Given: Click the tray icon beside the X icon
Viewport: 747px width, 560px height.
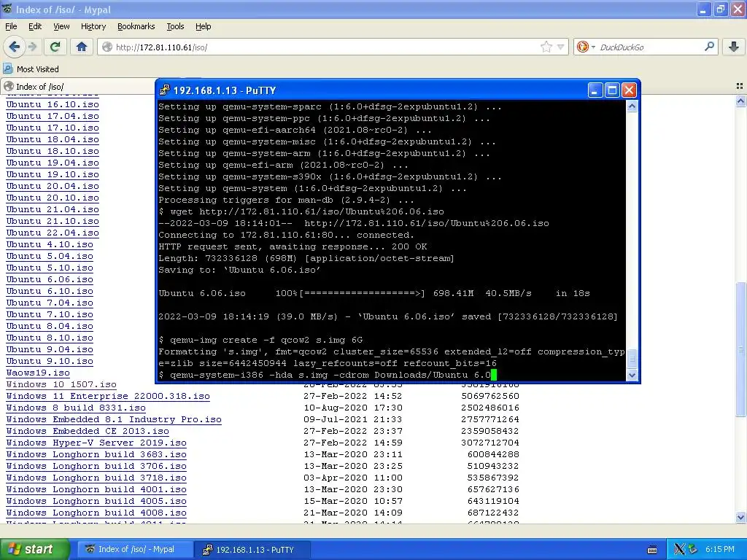Looking at the screenshot, I should point(692,550).
